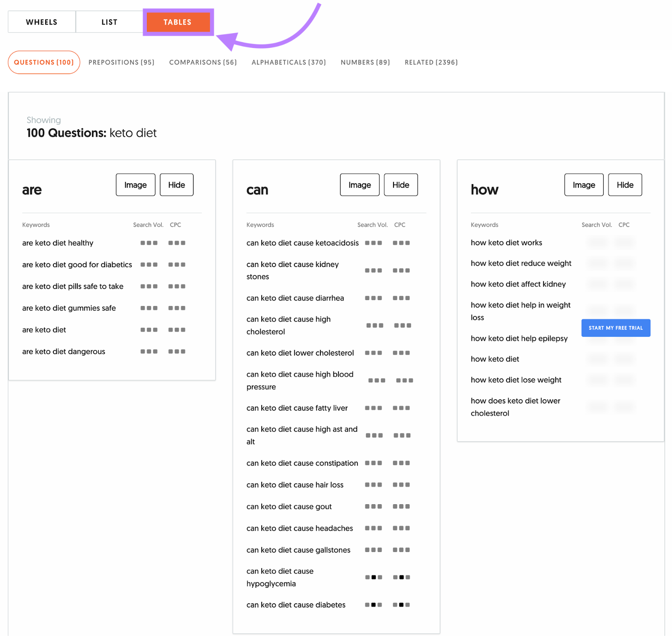This screenshot has height=636, width=672.
Task: Hide the 'can' keyword table
Action: 401,185
